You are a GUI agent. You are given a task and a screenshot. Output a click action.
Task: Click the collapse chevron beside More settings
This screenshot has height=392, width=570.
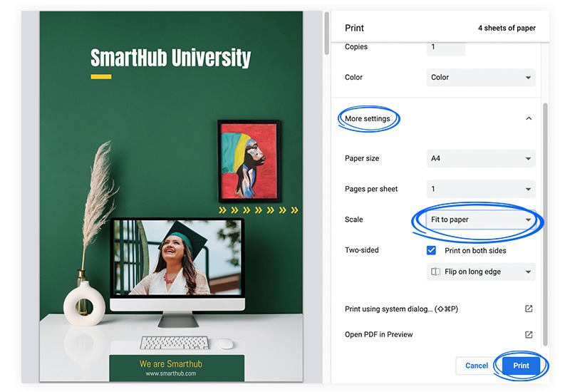(529, 118)
